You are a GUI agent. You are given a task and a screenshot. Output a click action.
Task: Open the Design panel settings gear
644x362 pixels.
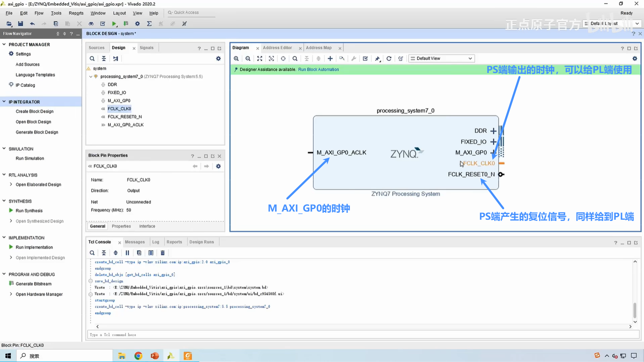pyautogui.click(x=218, y=59)
